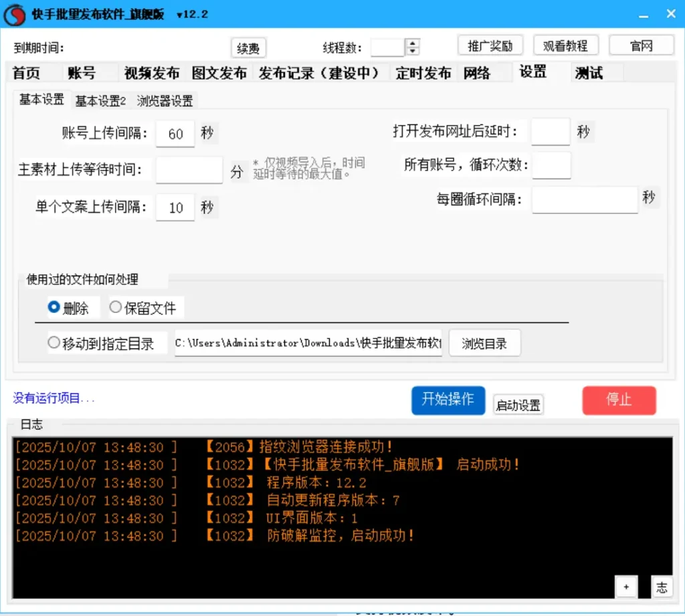Image resolution: width=685 pixels, height=616 pixels.
Task: Increase 线程数 with the up stepper arrow
Action: [413, 42]
